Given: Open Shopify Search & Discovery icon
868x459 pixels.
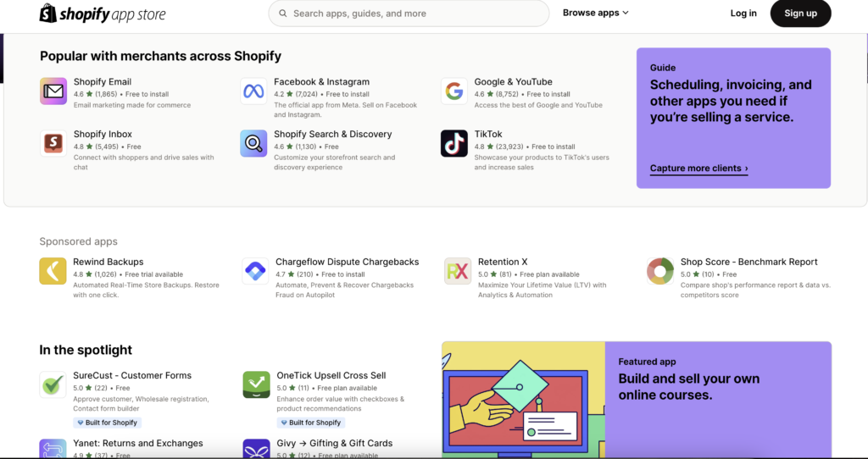Looking at the screenshot, I should (253, 144).
